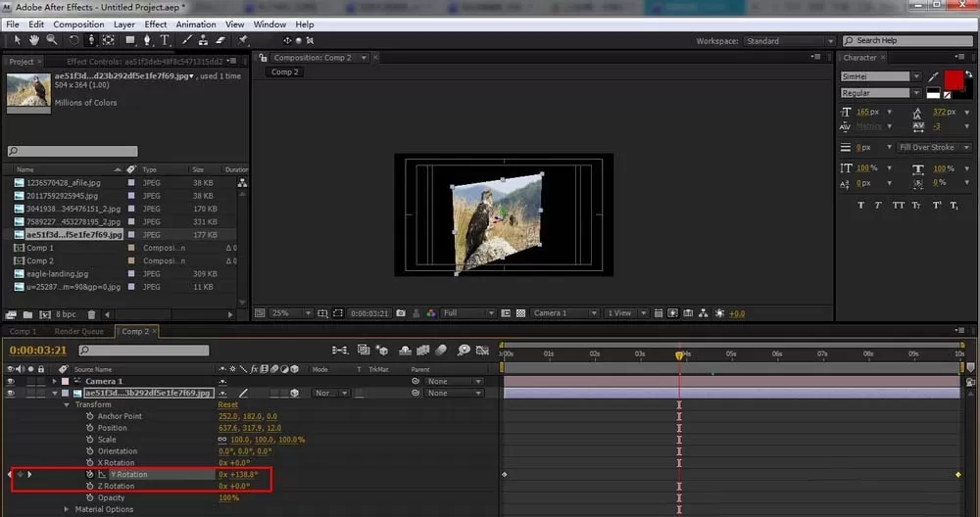Select the Horizontal Type tool
The height and width of the screenshot is (517, 980).
coord(165,40)
